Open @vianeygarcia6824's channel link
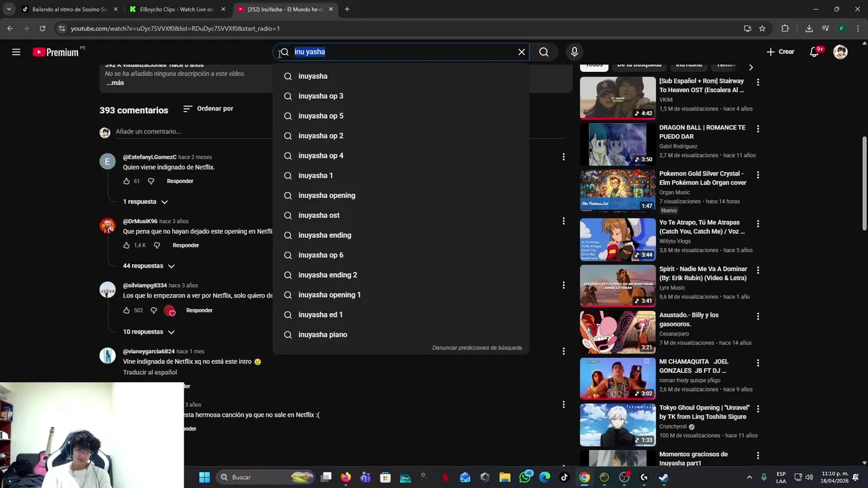This screenshot has width=868, height=488. pyautogui.click(x=149, y=352)
